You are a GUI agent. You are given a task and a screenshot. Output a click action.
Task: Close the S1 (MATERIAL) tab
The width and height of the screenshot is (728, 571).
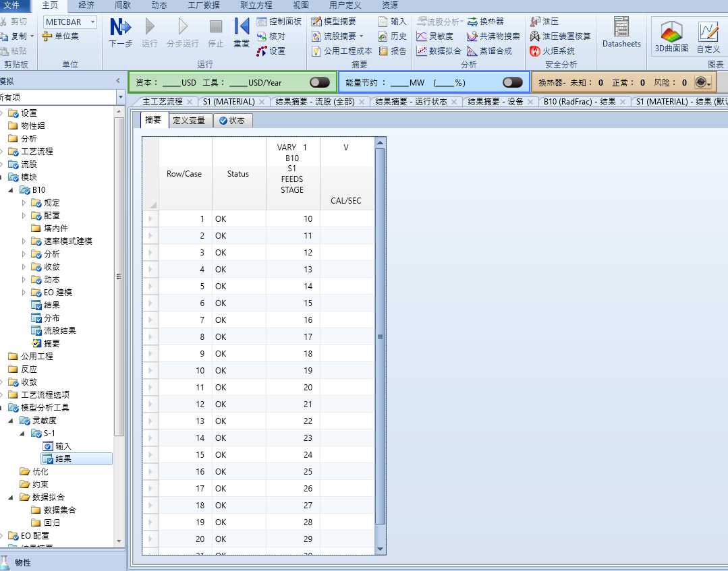pyautogui.click(x=262, y=102)
